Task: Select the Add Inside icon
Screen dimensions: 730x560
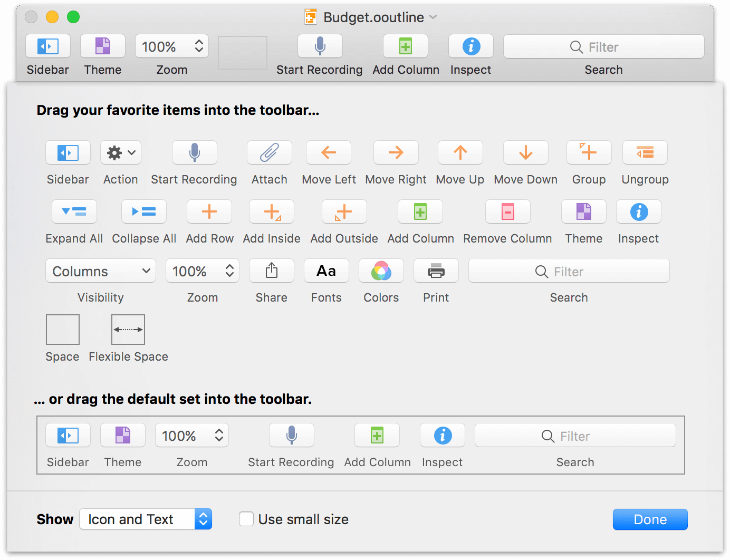Action: pyautogui.click(x=272, y=212)
